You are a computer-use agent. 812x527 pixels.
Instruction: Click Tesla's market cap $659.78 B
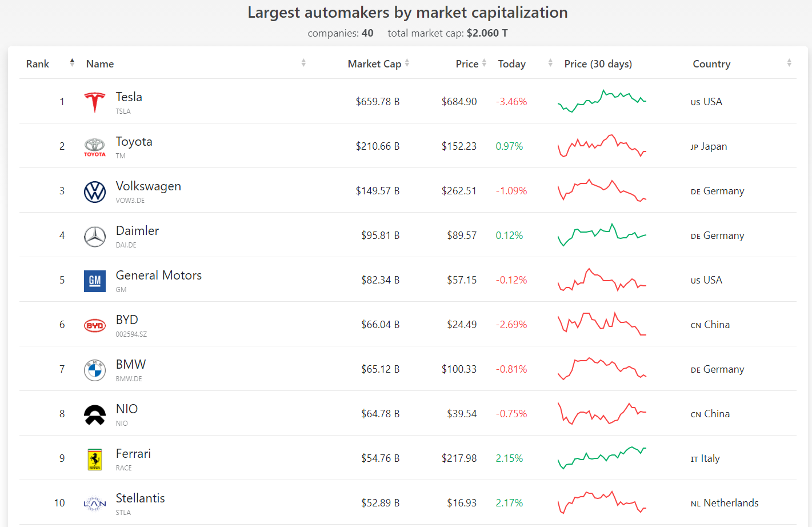378,102
